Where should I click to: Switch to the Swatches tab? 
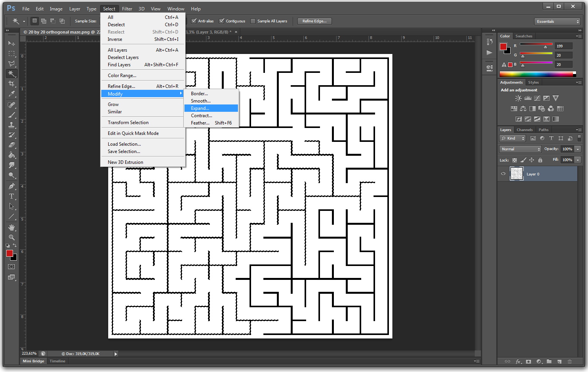point(524,36)
